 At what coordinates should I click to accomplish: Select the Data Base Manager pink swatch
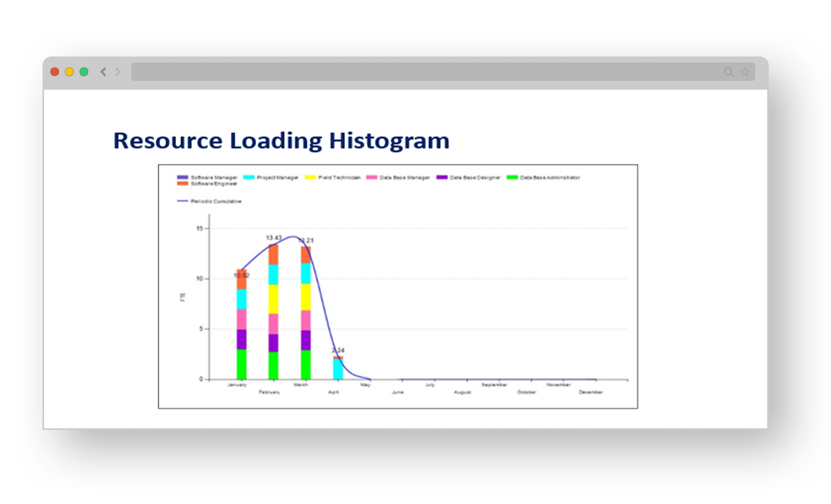click(x=371, y=177)
